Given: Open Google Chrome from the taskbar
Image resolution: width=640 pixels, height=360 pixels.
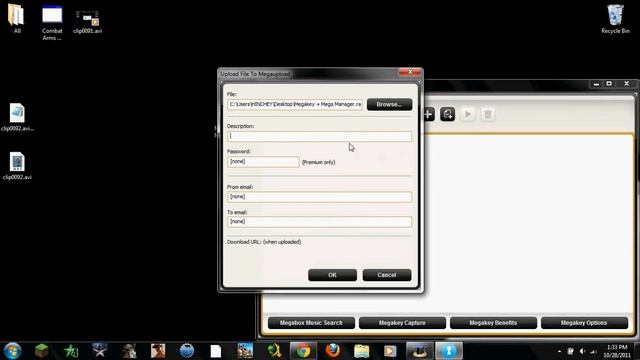Looking at the screenshot, I should 303,351.
